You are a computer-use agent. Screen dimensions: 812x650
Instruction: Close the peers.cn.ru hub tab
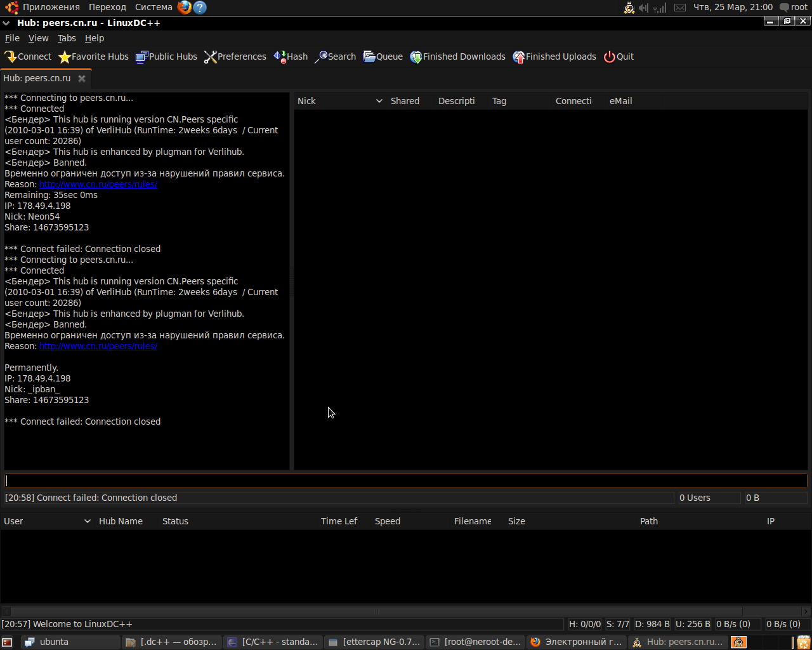point(82,79)
